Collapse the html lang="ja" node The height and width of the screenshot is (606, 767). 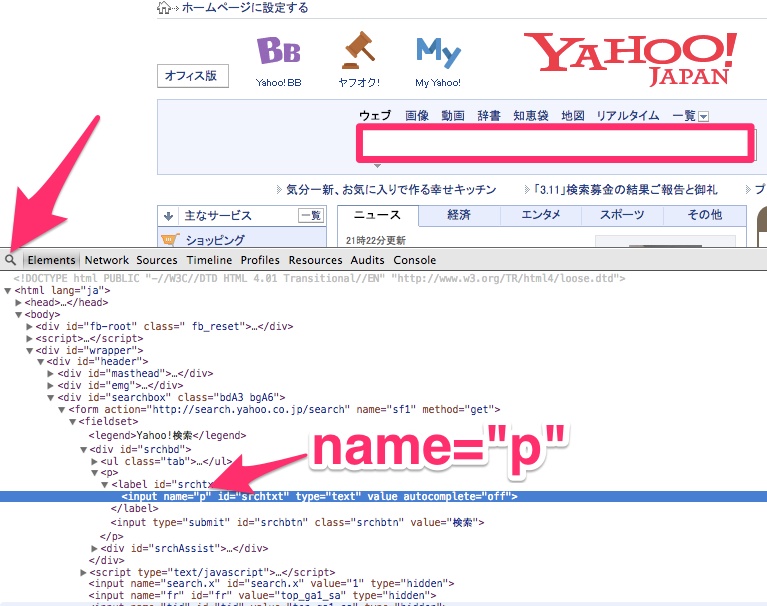[x=7, y=291]
